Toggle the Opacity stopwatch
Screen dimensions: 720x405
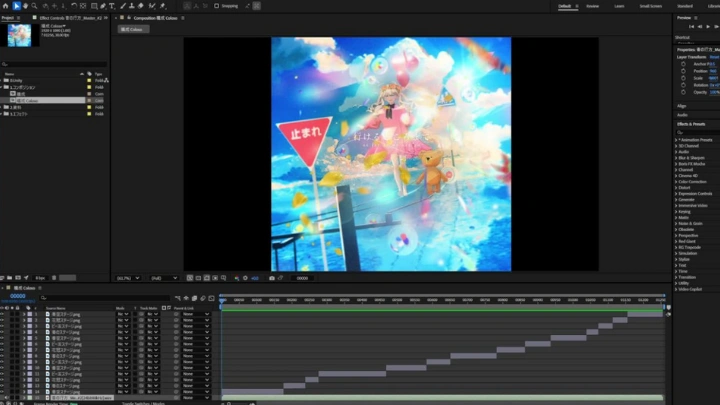pyautogui.click(x=683, y=92)
